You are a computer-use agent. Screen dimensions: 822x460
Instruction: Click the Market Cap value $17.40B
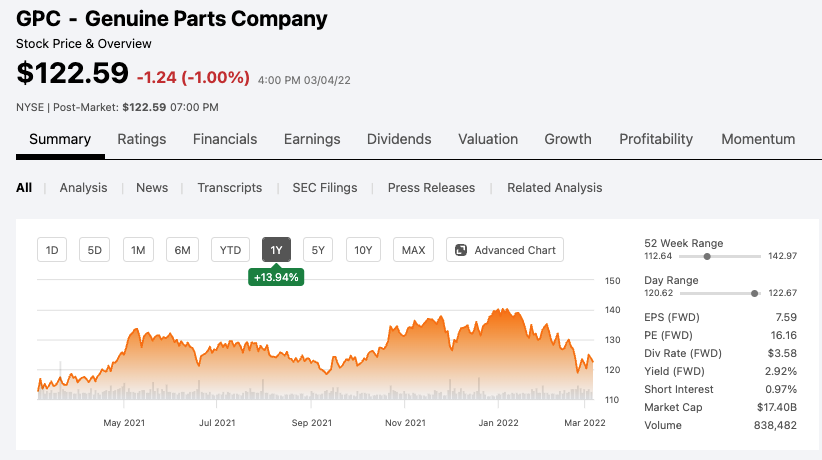(777, 407)
